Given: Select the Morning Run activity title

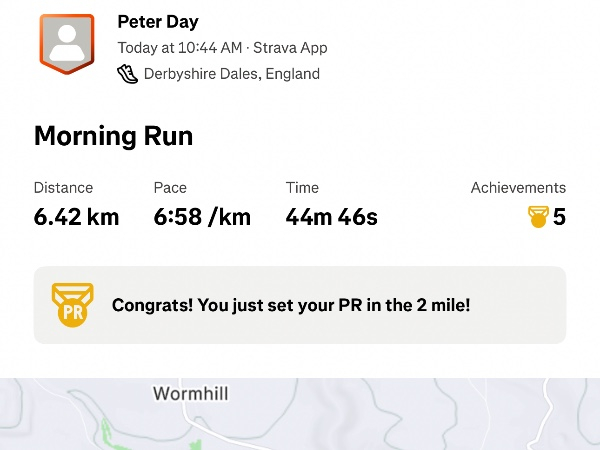Looking at the screenshot, I should (x=113, y=136).
